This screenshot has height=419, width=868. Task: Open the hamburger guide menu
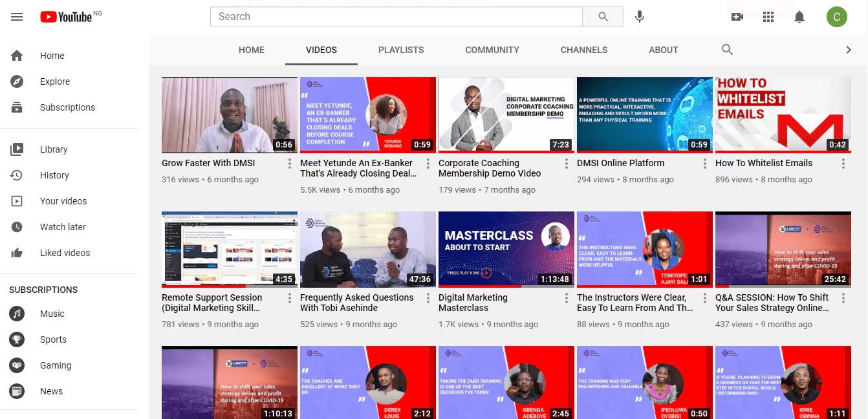click(17, 17)
